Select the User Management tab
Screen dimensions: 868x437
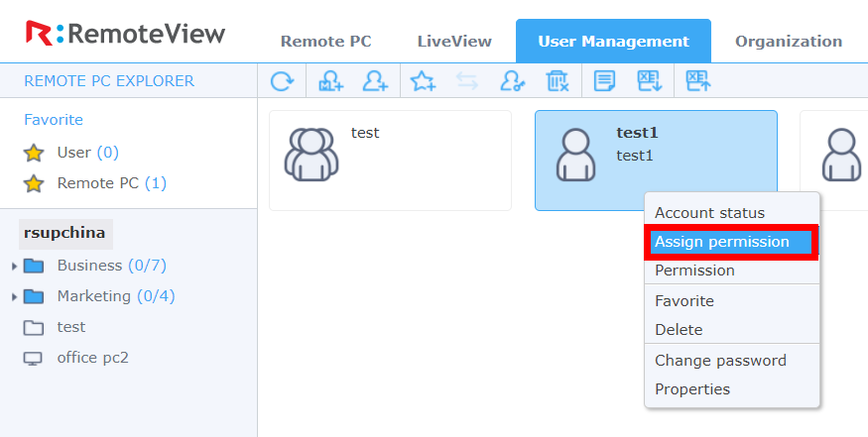coord(613,42)
